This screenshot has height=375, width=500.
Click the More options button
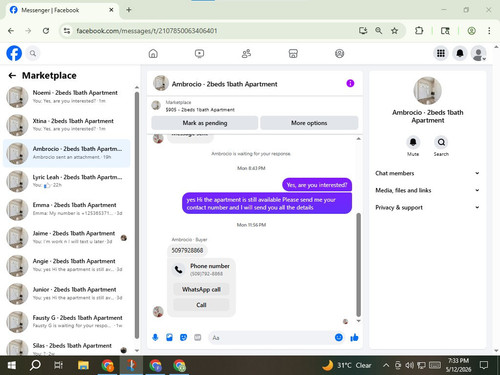click(309, 123)
